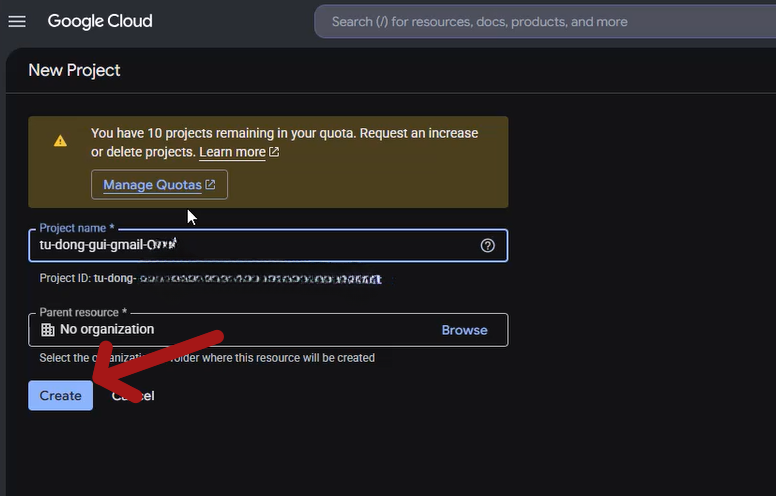Click the Create button
The width and height of the screenshot is (776, 496).
[x=60, y=396]
